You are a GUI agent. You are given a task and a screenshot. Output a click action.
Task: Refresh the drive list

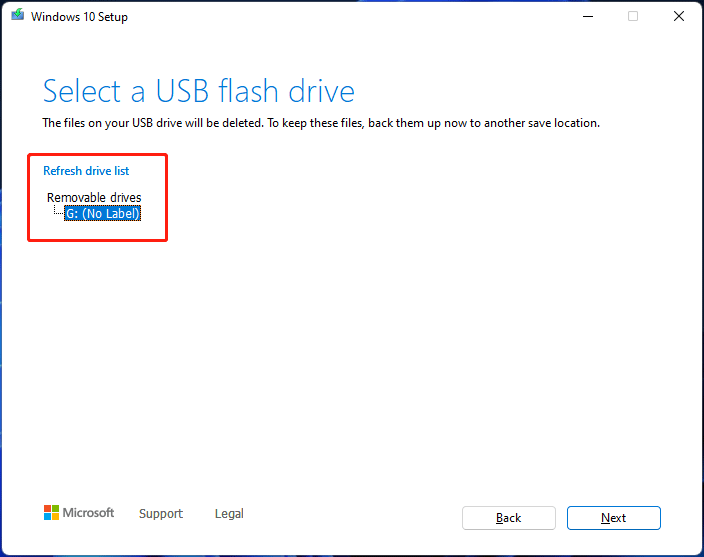86,171
